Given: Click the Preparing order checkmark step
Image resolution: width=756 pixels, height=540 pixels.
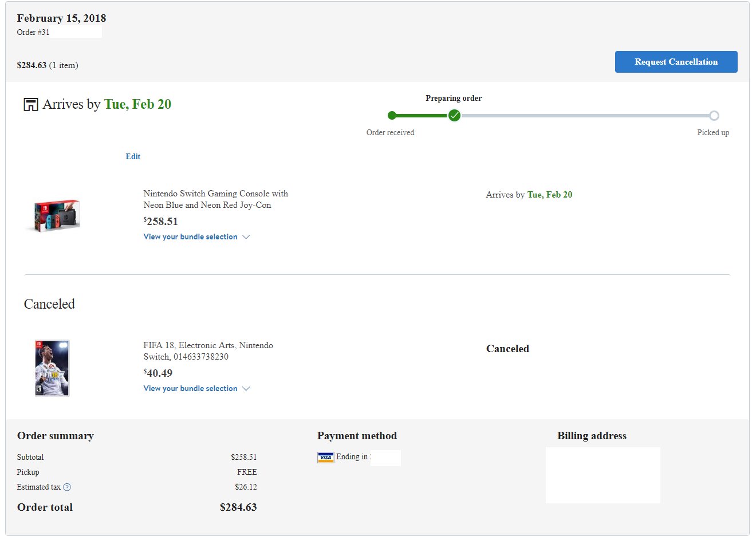Looking at the screenshot, I should pyautogui.click(x=454, y=116).
